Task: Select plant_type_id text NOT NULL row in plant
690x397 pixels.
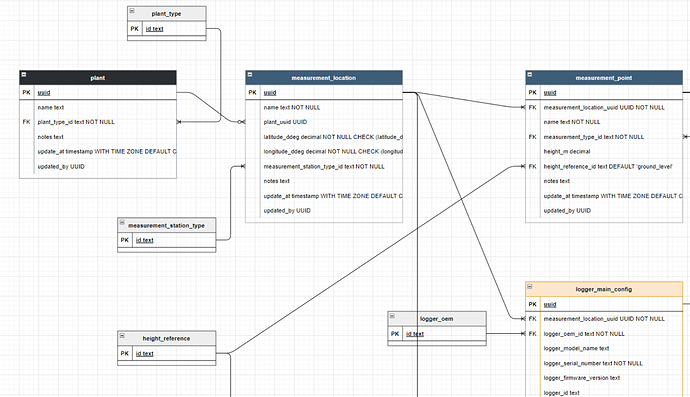Action: [x=98, y=122]
